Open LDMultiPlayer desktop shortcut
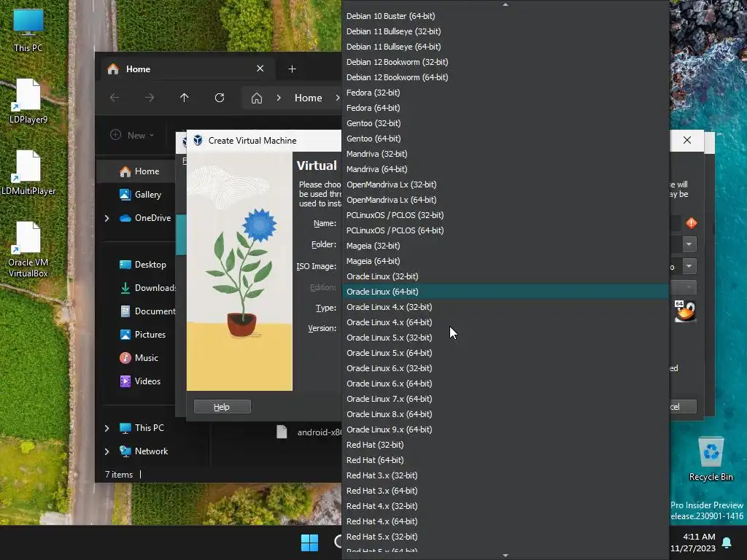The height and width of the screenshot is (560, 747). point(28,173)
